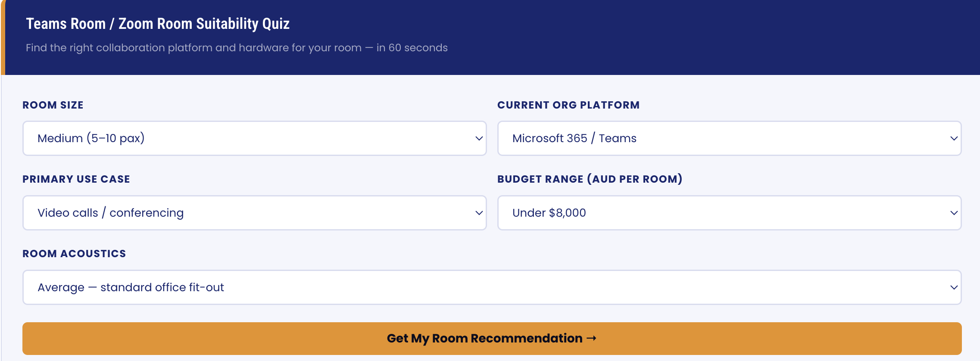980x361 pixels.
Task: Expand the 'Microsoft 365 / Teams' platform dropdown
Action: (x=728, y=138)
